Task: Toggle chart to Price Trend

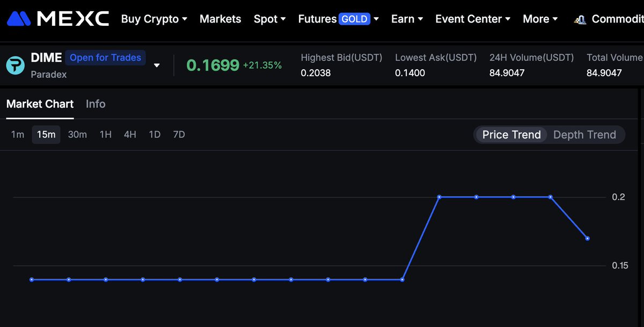Action: click(x=511, y=135)
